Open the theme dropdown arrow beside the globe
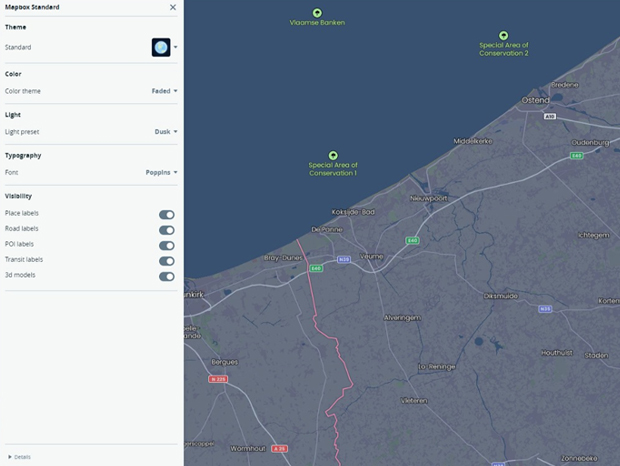 click(176, 47)
